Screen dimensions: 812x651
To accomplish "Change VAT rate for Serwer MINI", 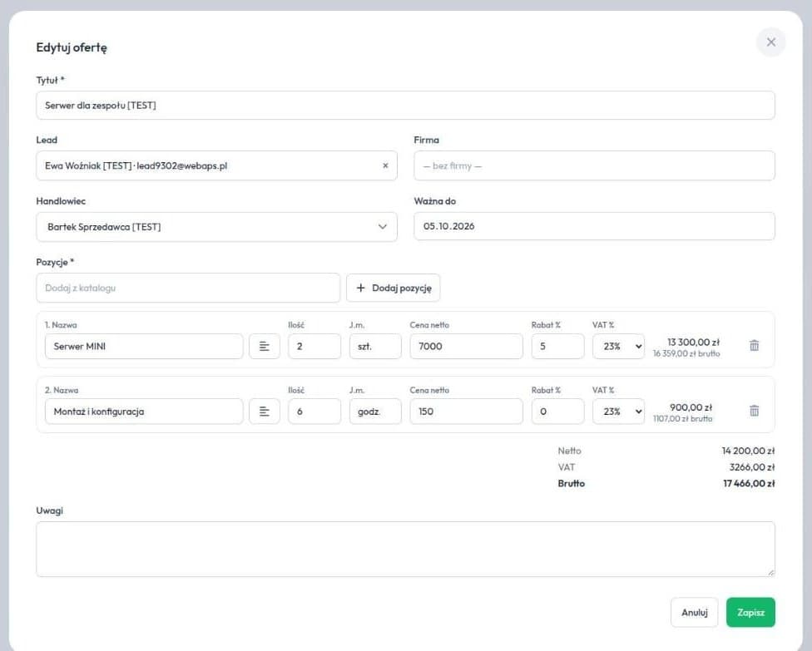I will tap(618, 346).
